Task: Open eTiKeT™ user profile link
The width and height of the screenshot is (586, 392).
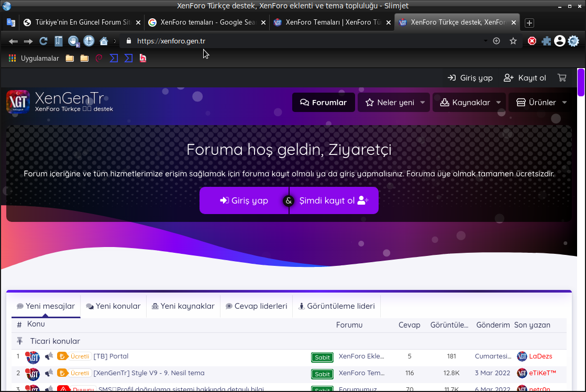Action: click(543, 373)
